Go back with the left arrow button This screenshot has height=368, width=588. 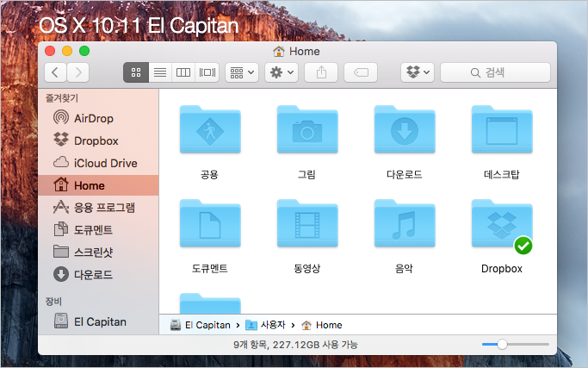(55, 72)
